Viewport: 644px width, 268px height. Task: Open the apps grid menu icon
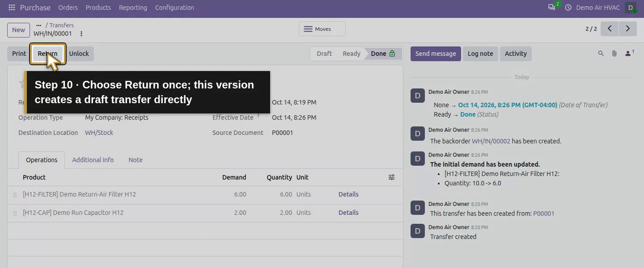coord(12,8)
